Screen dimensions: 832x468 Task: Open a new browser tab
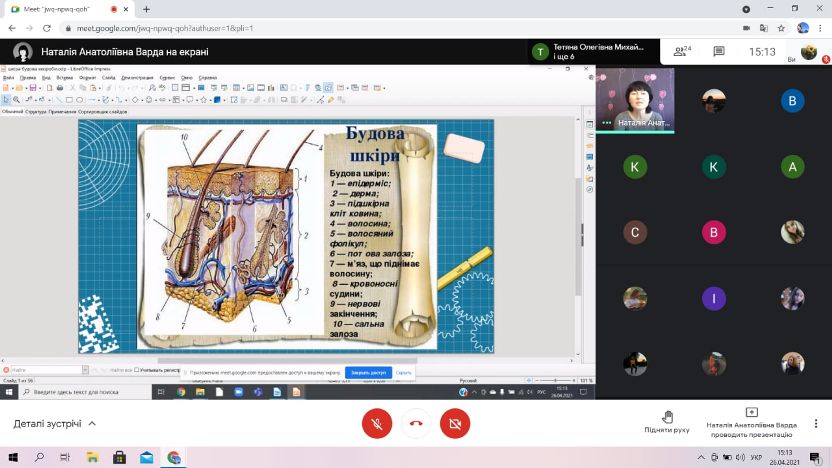click(x=146, y=9)
